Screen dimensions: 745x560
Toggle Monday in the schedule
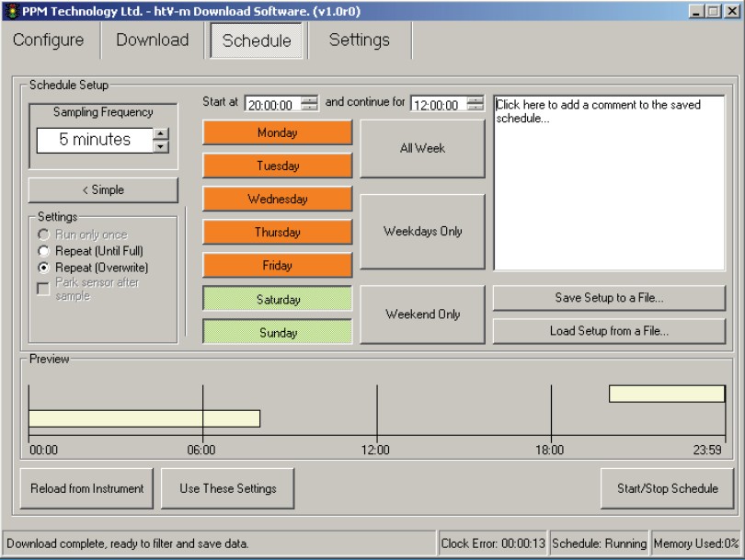[x=277, y=133]
